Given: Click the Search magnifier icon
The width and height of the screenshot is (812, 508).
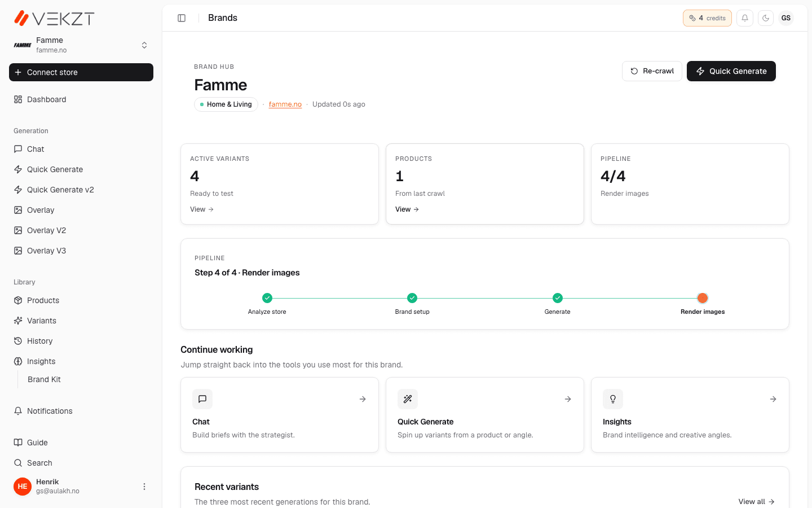Looking at the screenshot, I should tap(18, 463).
